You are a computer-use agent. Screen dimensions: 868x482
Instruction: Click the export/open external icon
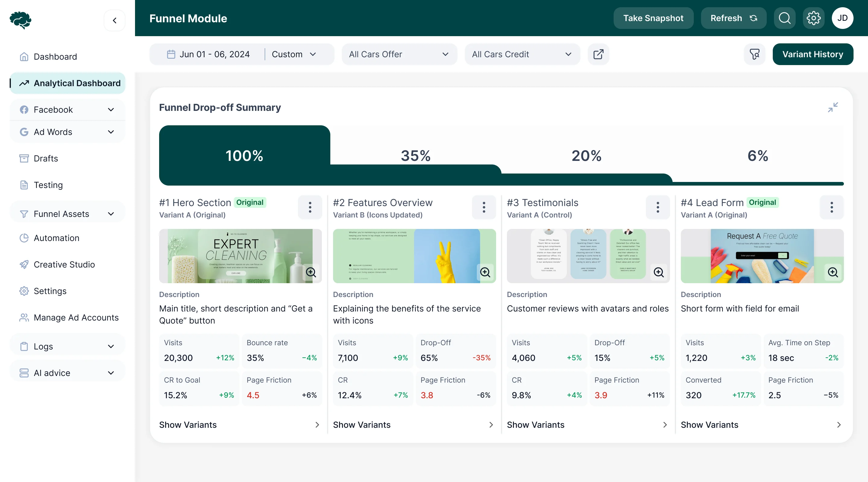[598, 54]
